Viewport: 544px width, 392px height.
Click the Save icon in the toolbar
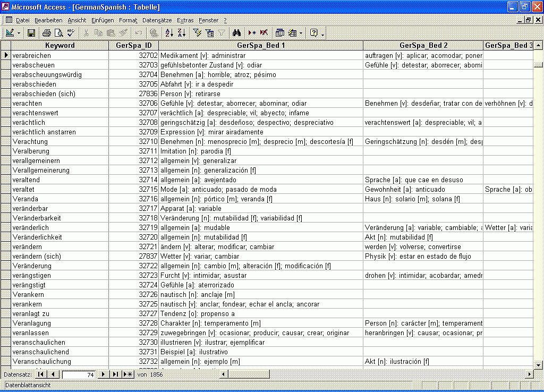pos(31,33)
